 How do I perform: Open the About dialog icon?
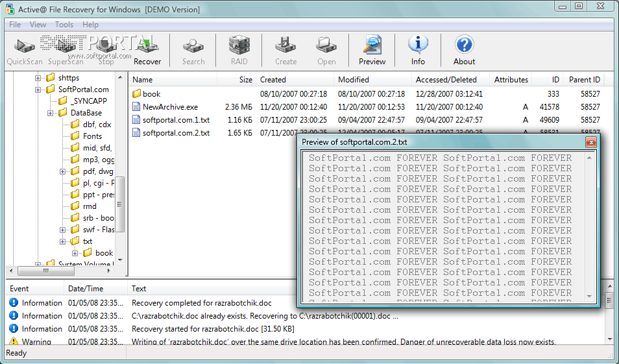tap(464, 45)
